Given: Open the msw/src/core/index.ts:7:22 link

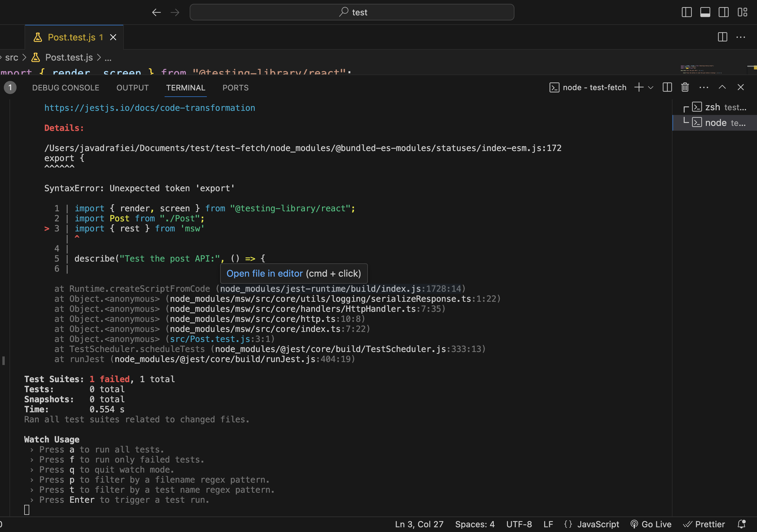Looking at the screenshot, I should (x=267, y=329).
